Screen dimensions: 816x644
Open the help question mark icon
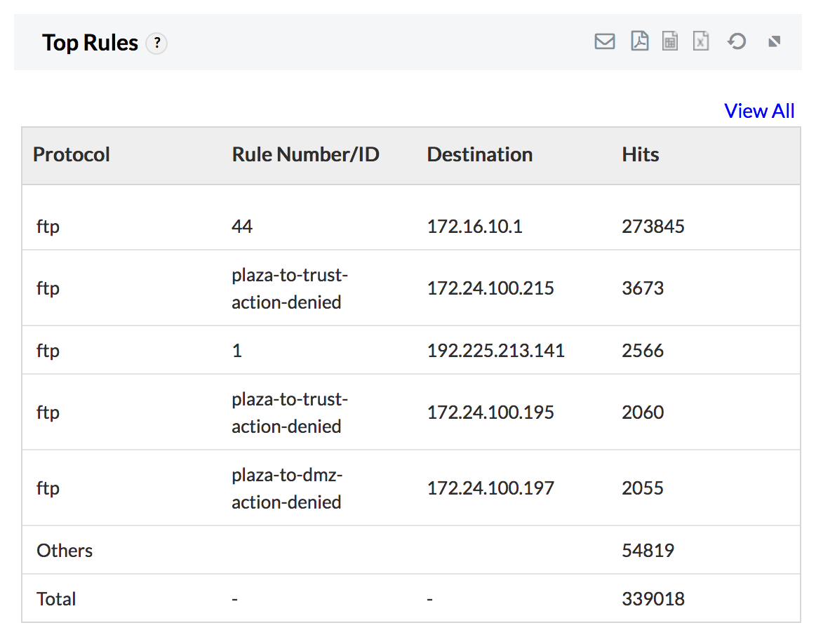pyautogui.click(x=156, y=43)
